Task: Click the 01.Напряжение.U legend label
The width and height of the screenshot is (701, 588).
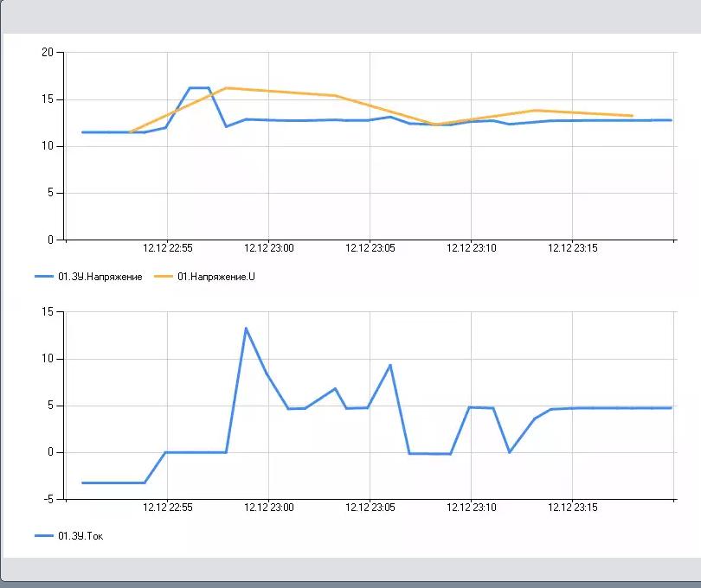Action: tap(216, 277)
